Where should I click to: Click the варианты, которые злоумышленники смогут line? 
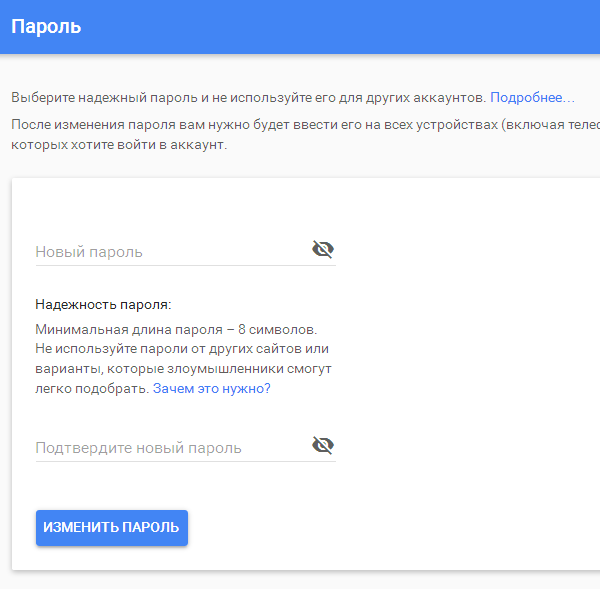183,369
